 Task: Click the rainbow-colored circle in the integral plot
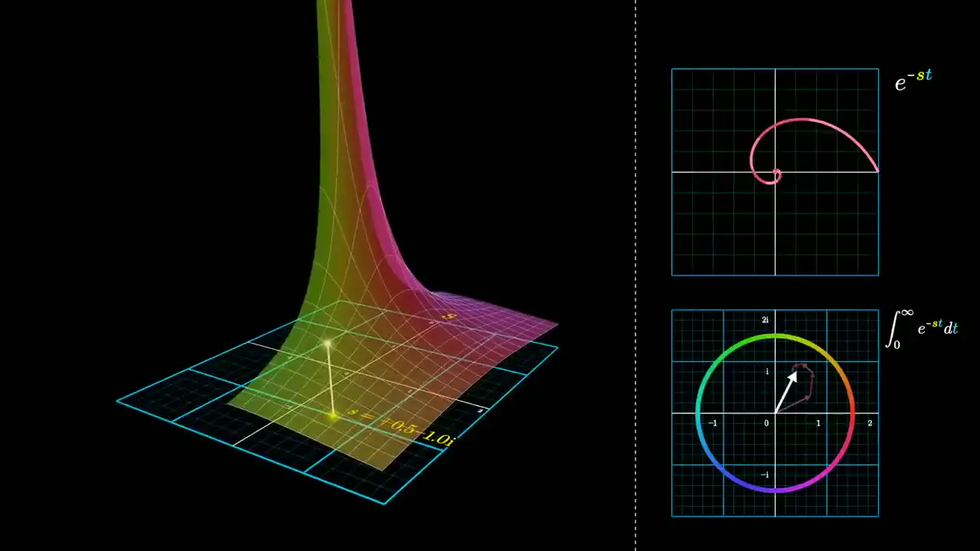tap(775, 413)
